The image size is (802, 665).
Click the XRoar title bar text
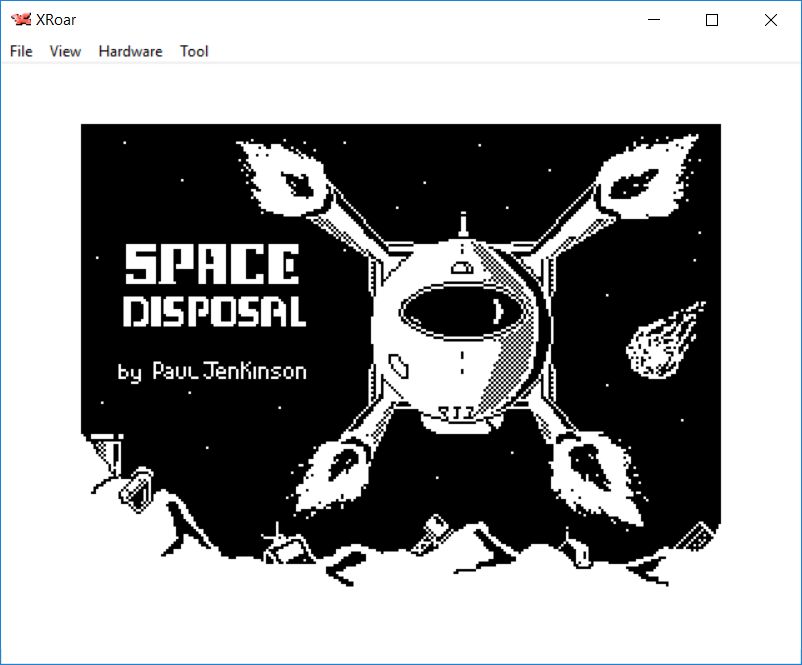(x=57, y=20)
